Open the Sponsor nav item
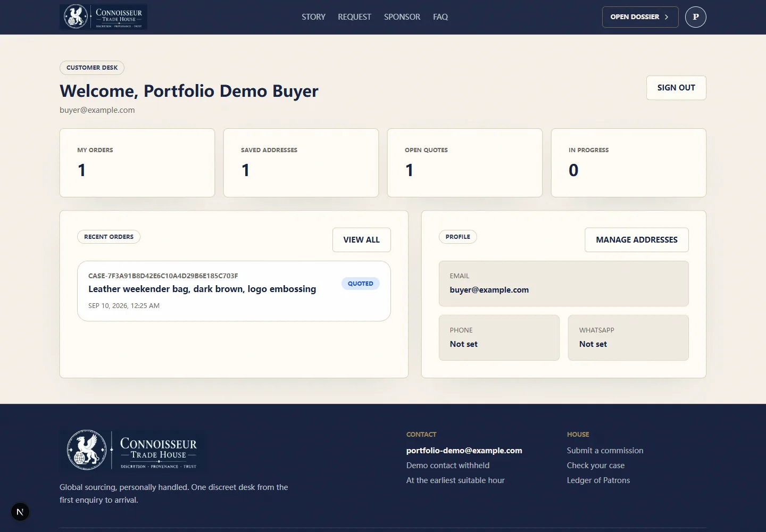Image resolution: width=766 pixels, height=532 pixels. coord(402,17)
